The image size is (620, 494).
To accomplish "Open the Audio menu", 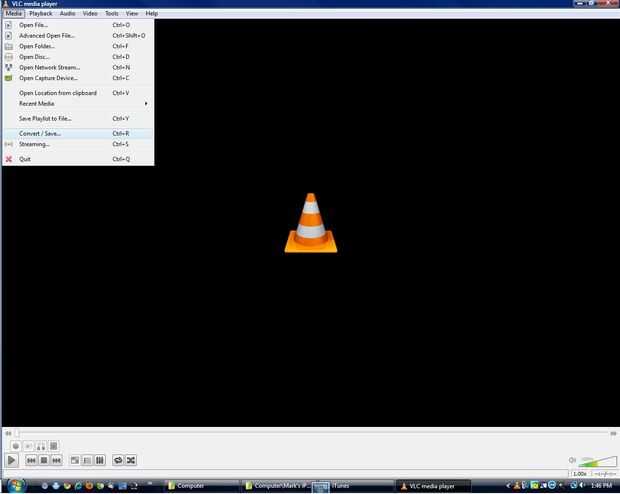I will pyautogui.click(x=67, y=13).
